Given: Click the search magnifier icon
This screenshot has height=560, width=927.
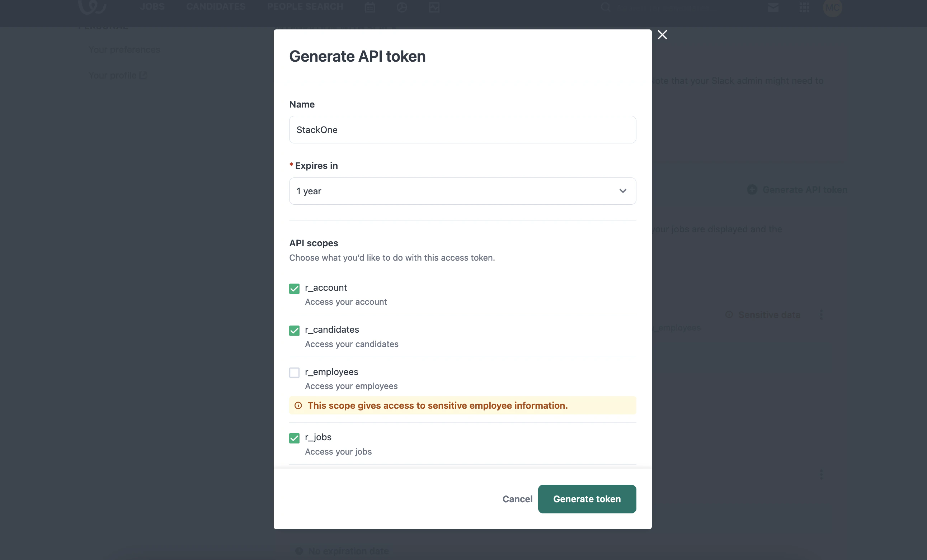Looking at the screenshot, I should pos(606,7).
